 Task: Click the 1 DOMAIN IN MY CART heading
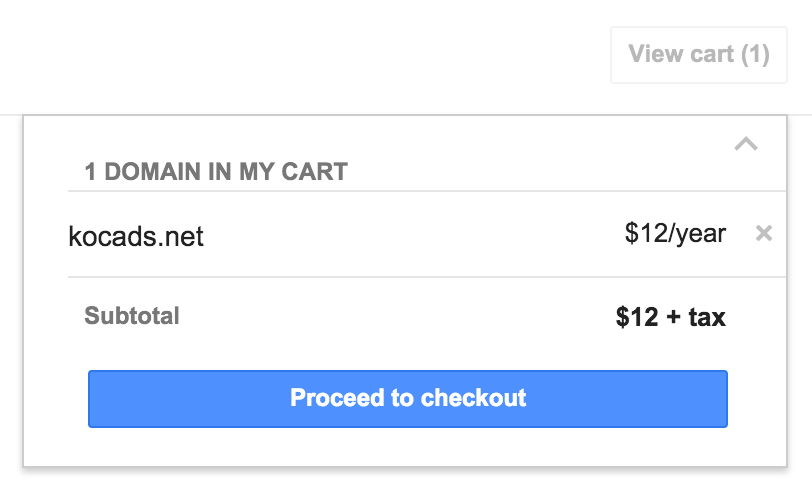tap(216, 172)
